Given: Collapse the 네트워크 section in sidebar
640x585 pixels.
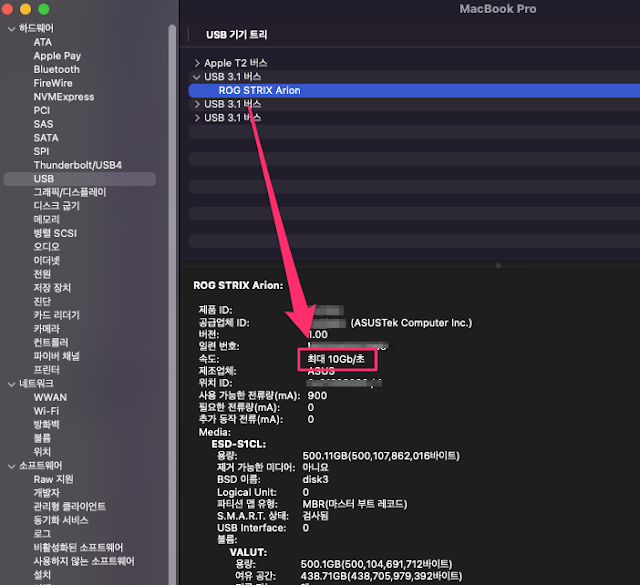Looking at the screenshot, I should pos(11,384).
